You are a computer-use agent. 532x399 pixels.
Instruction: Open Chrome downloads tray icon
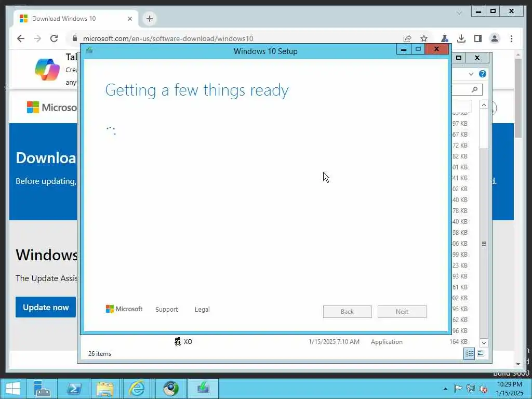pos(461,38)
